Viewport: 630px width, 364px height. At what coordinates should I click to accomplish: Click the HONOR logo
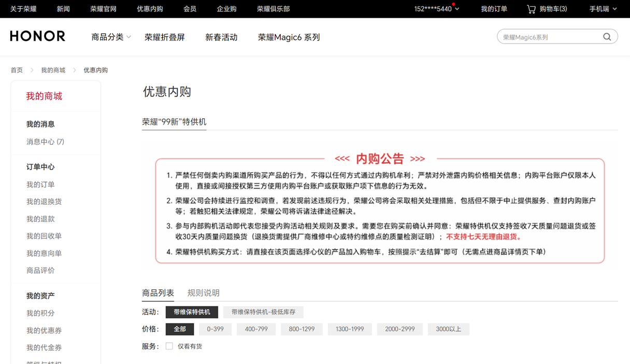pos(38,36)
